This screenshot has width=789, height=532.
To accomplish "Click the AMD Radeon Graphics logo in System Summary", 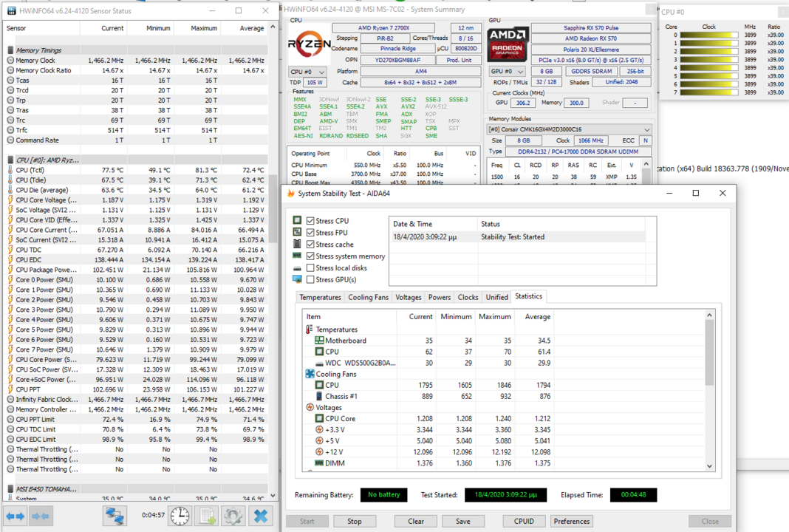I will pos(508,44).
